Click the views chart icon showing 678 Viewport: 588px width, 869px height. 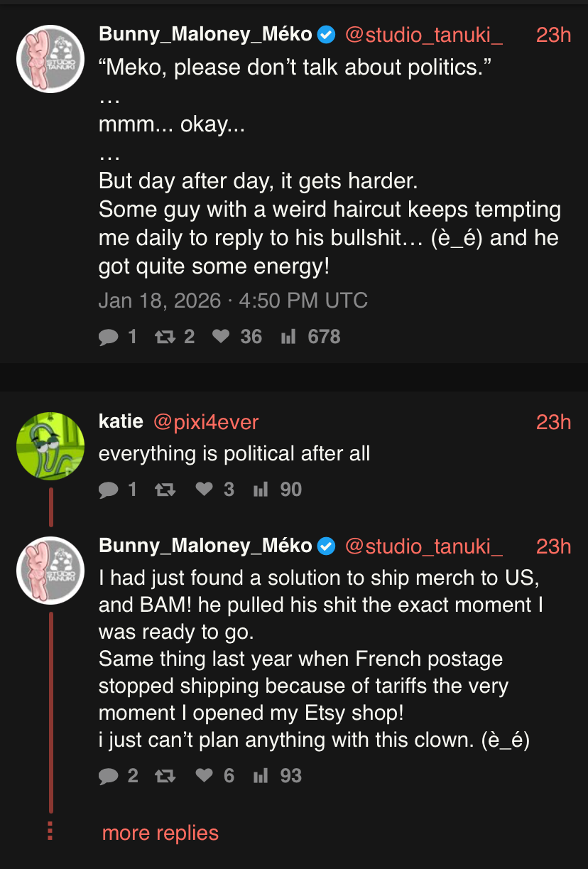[288, 337]
